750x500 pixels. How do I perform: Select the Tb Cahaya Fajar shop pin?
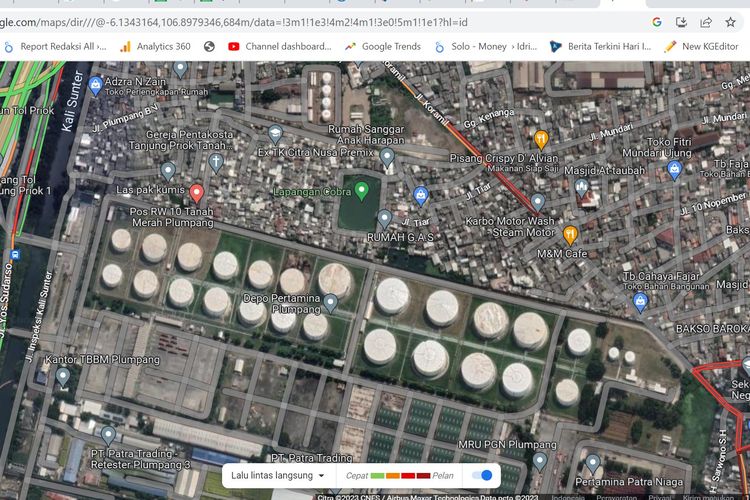coord(639,299)
